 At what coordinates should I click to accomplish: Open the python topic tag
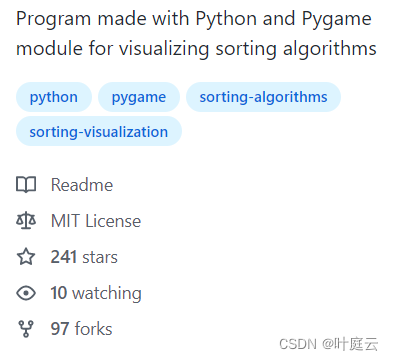click(54, 97)
